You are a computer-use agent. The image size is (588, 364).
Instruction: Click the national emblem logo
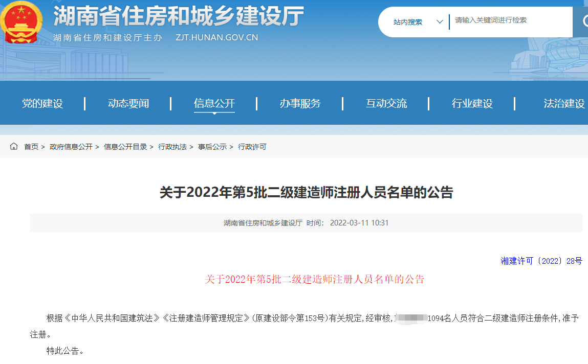[x=21, y=22]
